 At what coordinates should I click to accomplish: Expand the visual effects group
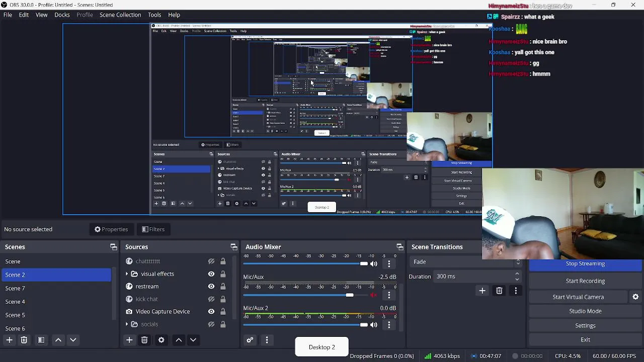point(127,274)
